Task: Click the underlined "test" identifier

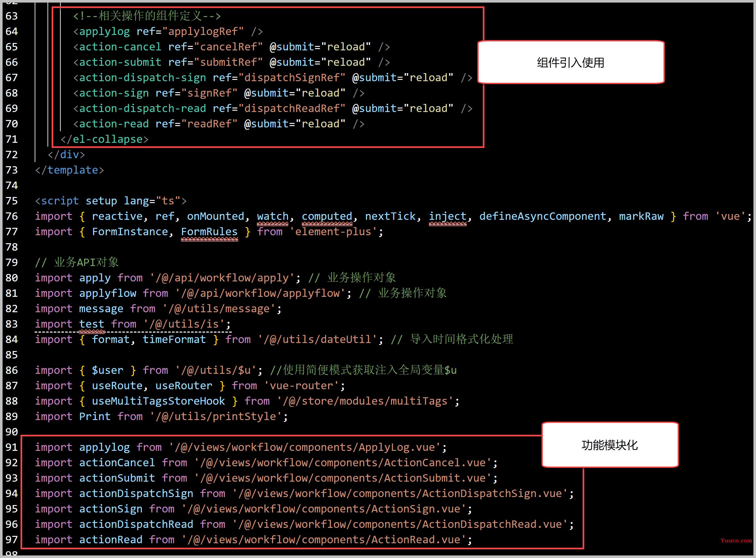Action: [x=91, y=324]
